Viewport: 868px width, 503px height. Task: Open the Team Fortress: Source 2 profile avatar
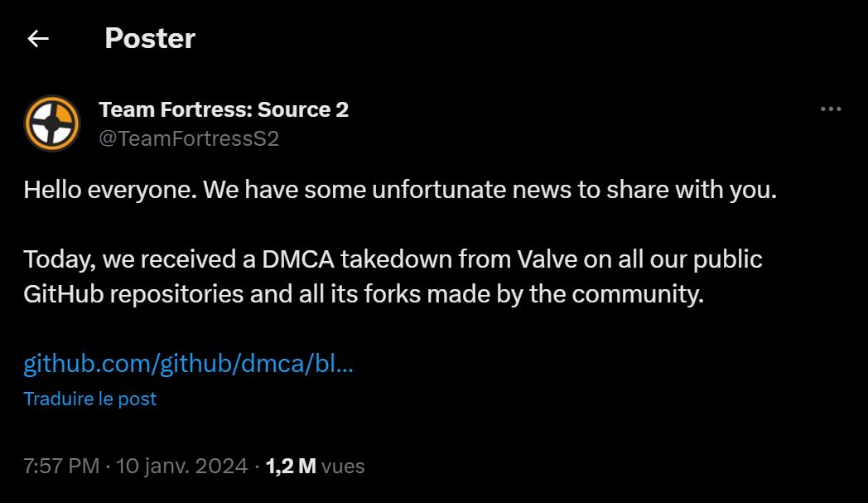click(53, 123)
